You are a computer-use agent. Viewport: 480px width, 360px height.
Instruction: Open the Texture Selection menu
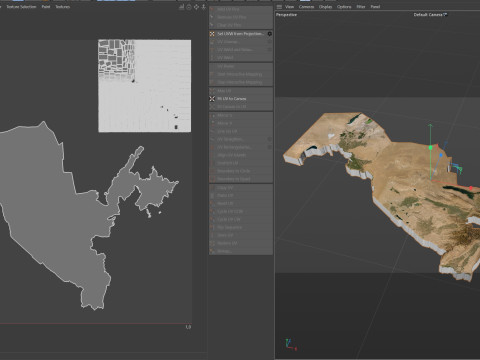click(21, 7)
